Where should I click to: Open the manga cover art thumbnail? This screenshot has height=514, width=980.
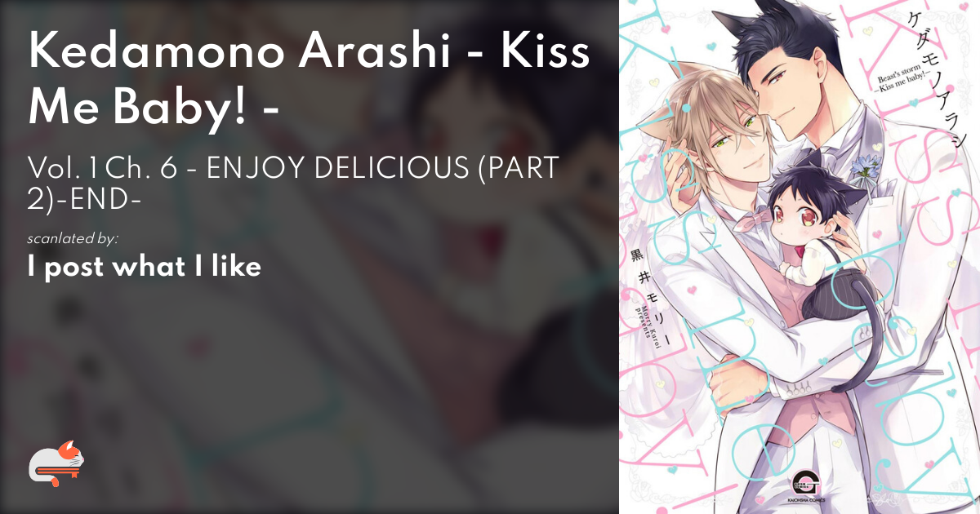pos(800,257)
